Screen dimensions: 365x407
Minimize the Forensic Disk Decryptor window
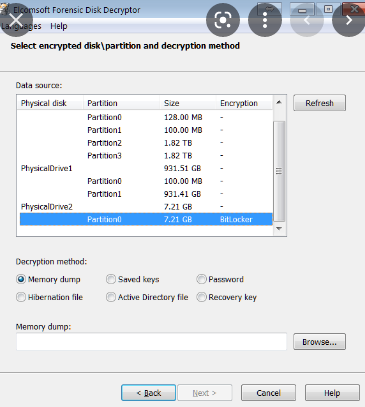coord(302,10)
